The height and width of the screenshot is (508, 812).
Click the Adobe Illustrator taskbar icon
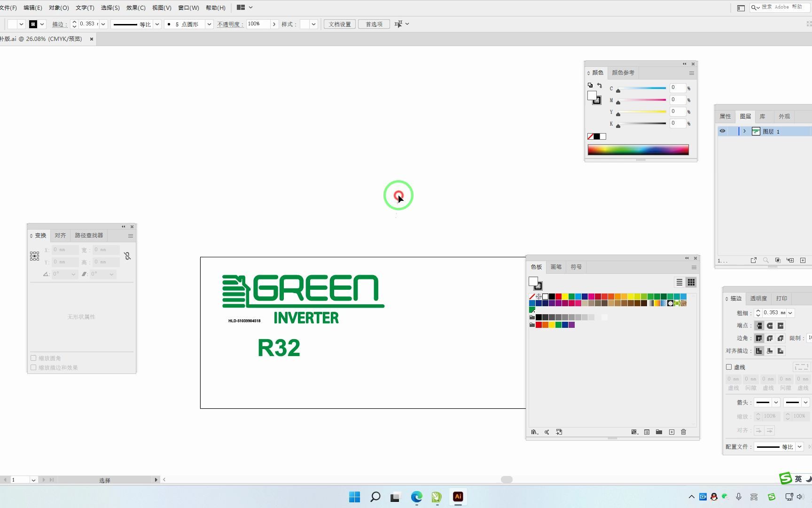[458, 497]
